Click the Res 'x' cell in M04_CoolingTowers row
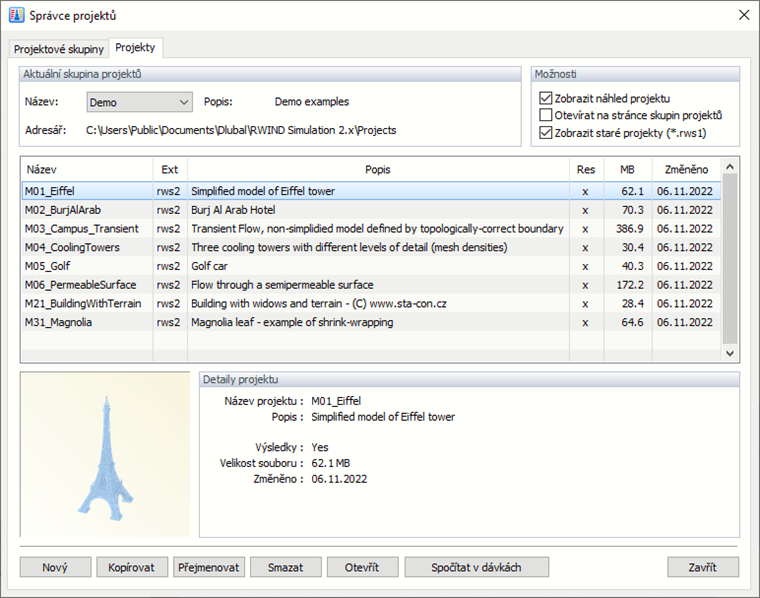Screen dimensions: 760x598 tap(586, 248)
